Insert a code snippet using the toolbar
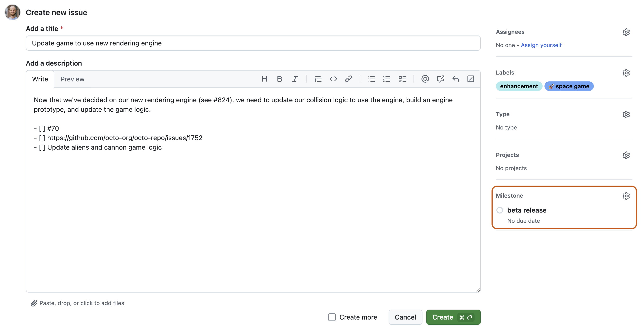 (333, 79)
